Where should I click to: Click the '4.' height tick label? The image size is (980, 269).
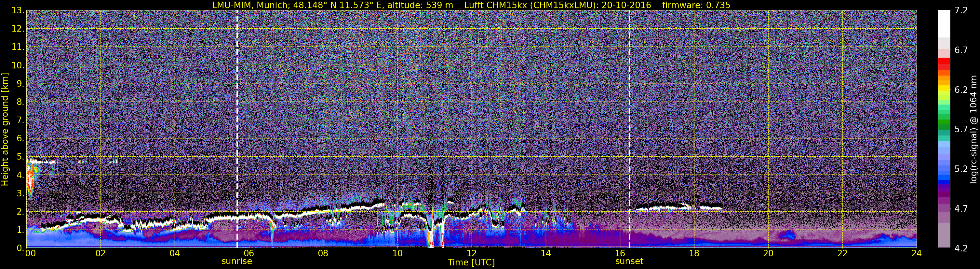(x=20, y=175)
